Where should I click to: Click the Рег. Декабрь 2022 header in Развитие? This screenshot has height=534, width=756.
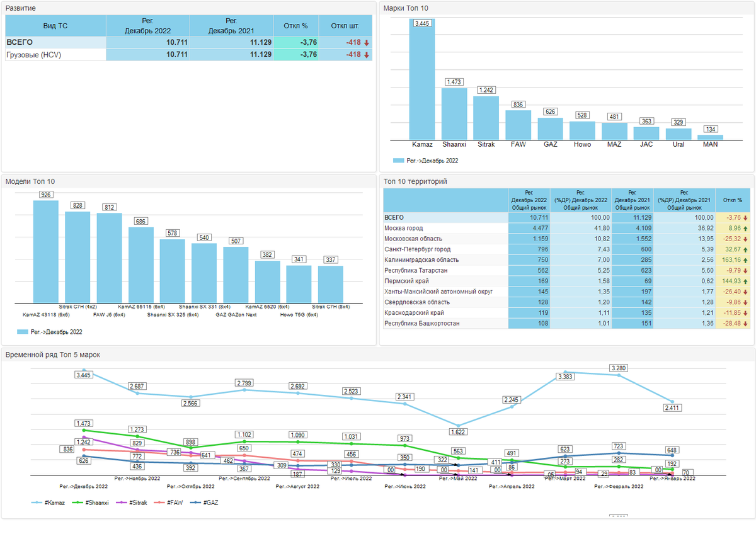(148, 26)
